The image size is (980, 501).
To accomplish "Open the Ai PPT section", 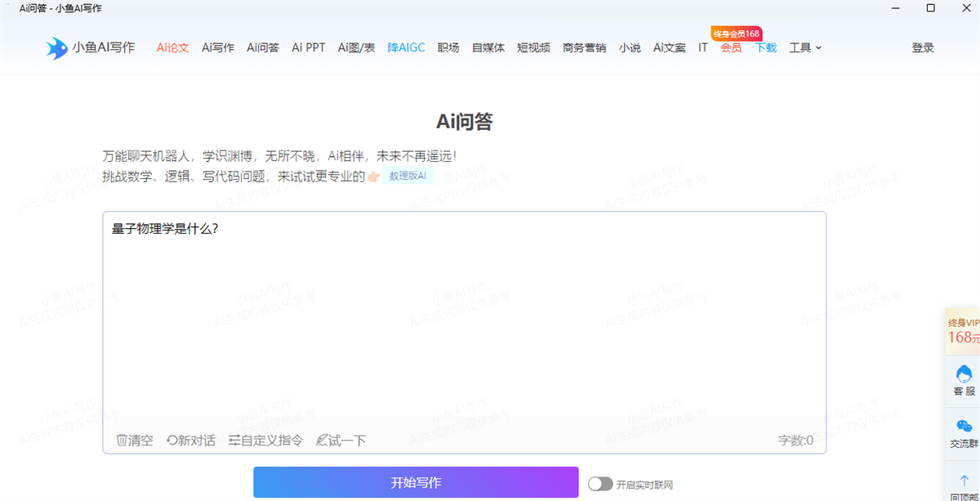I will [x=308, y=47].
